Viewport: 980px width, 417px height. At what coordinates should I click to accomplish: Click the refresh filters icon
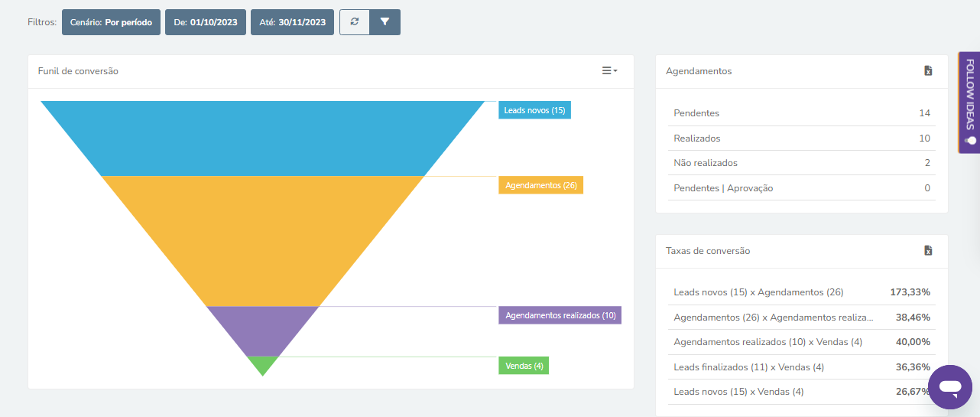354,22
